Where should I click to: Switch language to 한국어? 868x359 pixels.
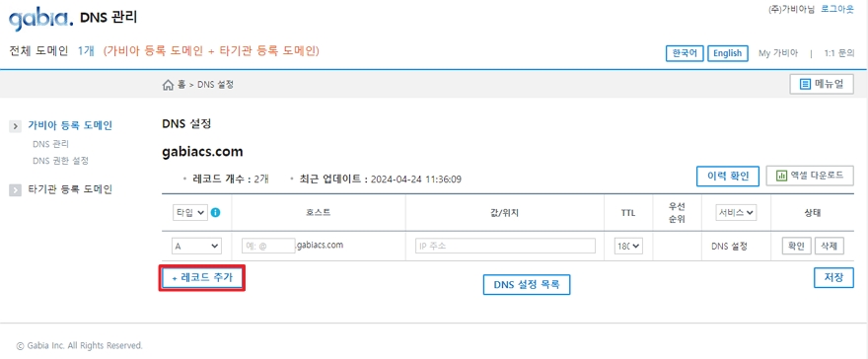(x=685, y=53)
